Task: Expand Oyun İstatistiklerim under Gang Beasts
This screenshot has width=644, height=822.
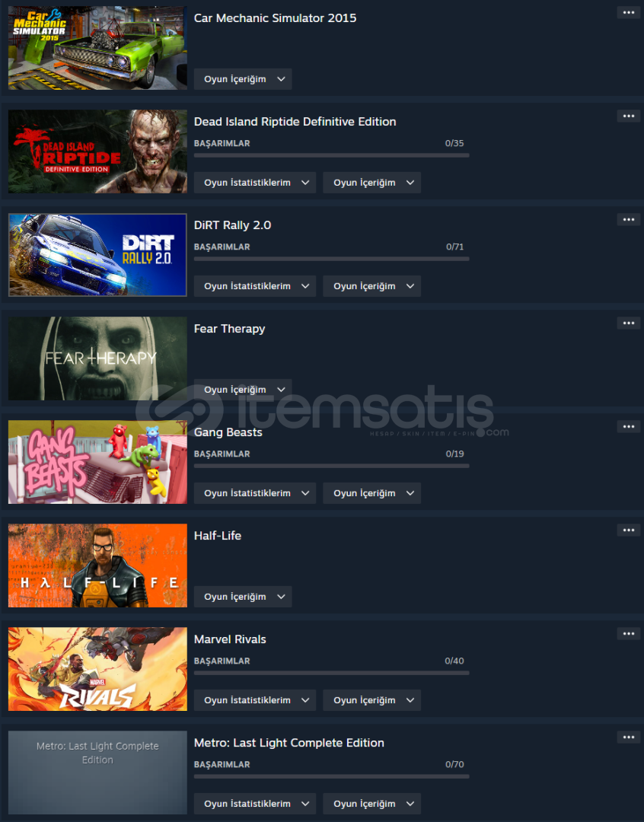Action: coord(255,493)
